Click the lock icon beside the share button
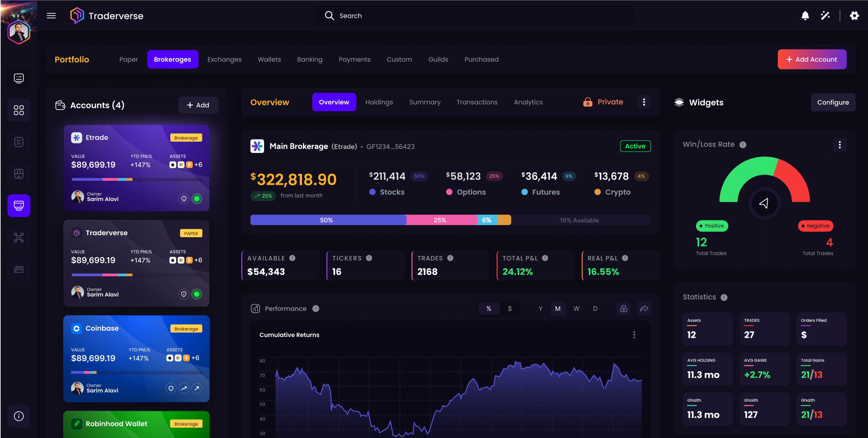 click(624, 309)
